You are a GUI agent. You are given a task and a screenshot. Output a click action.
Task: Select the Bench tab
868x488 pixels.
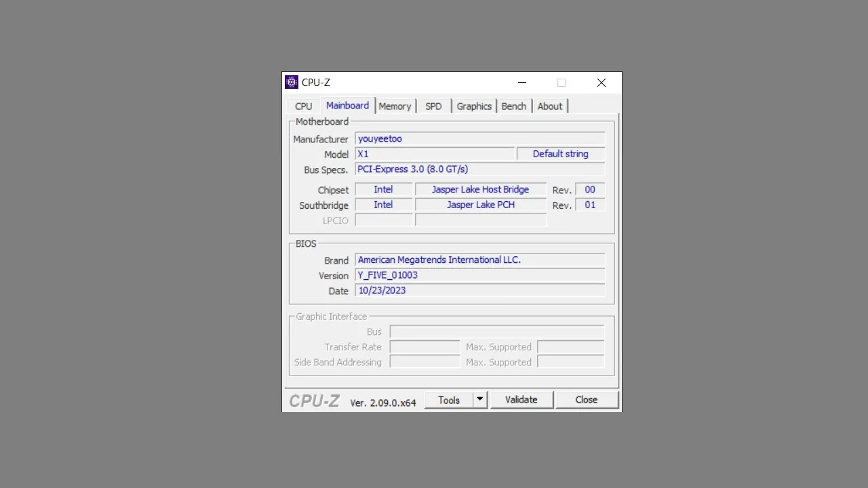pos(513,106)
